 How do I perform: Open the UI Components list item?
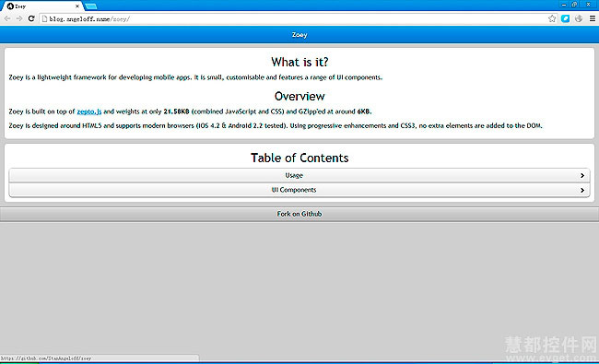pos(299,190)
